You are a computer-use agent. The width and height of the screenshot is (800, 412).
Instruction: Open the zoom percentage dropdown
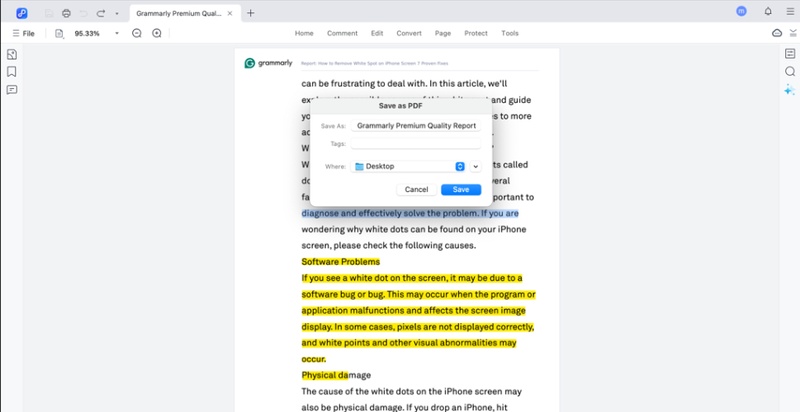tap(117, 33)
